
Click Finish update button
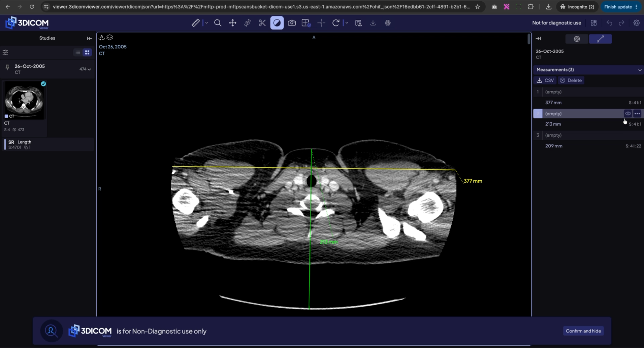pos(621,7)
